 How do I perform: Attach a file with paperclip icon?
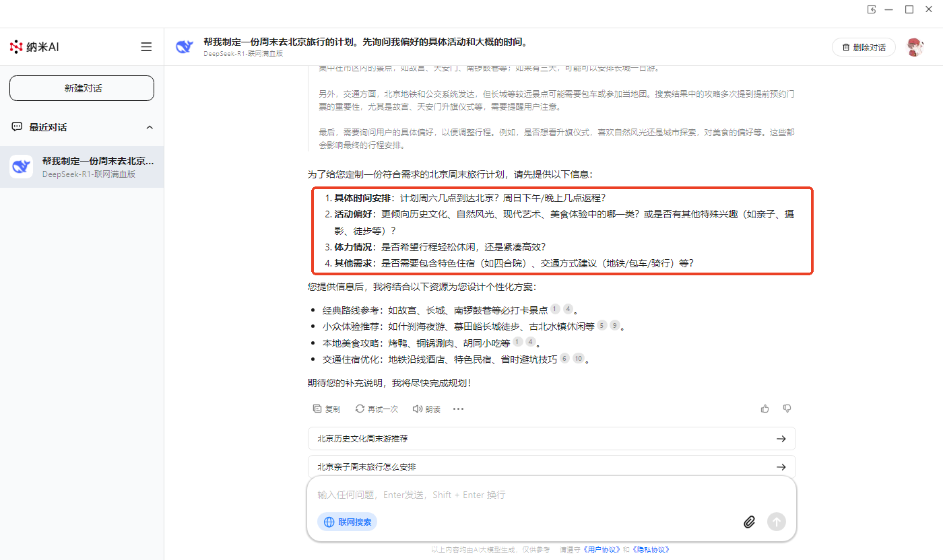(749, 522)
